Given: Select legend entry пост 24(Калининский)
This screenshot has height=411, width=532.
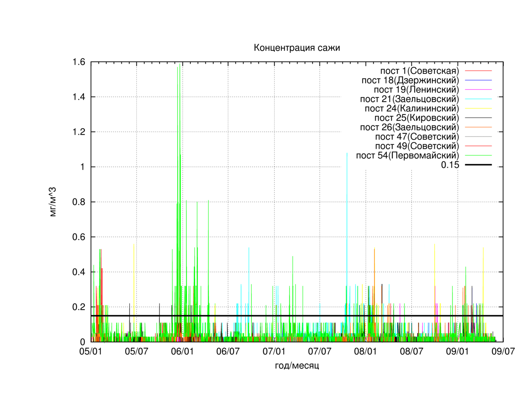Looking at the screenshot, I should pos(412,108).
